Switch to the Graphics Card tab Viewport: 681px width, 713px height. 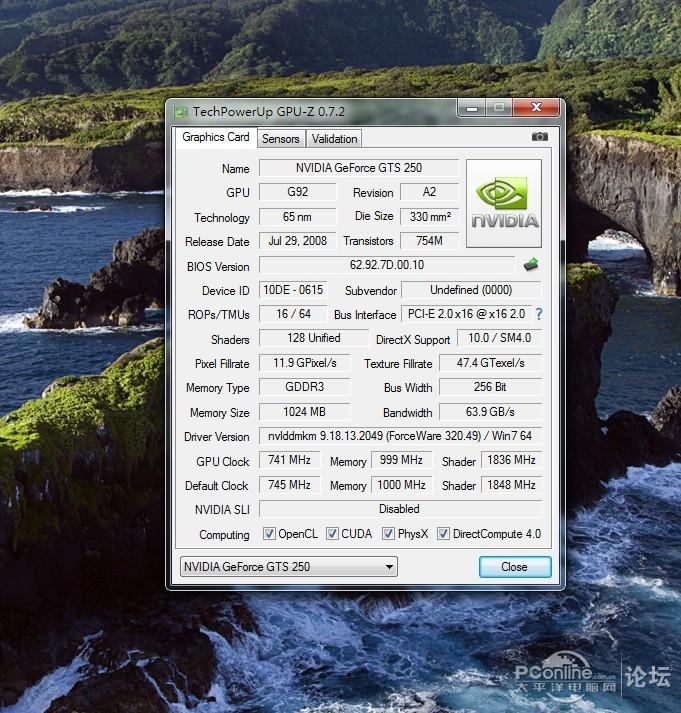pos(216,137)
